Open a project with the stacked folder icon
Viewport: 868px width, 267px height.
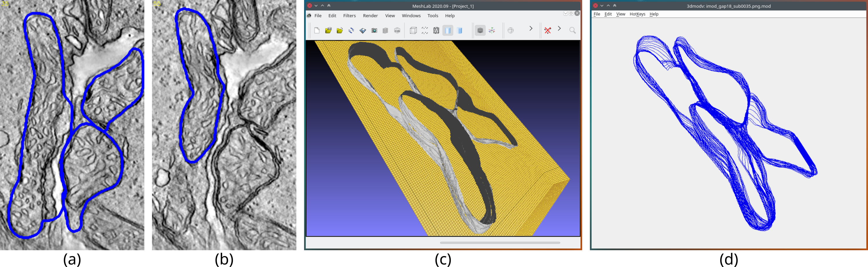(328, 31)
